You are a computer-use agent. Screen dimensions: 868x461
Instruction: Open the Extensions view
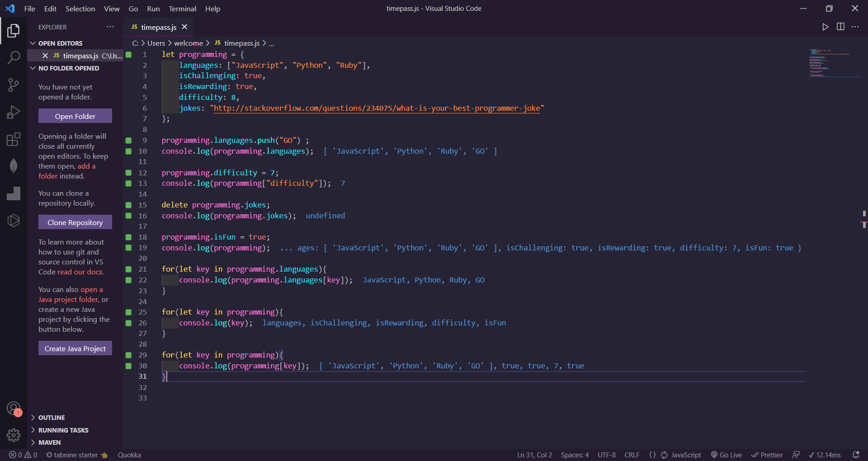tap(14, 139)
